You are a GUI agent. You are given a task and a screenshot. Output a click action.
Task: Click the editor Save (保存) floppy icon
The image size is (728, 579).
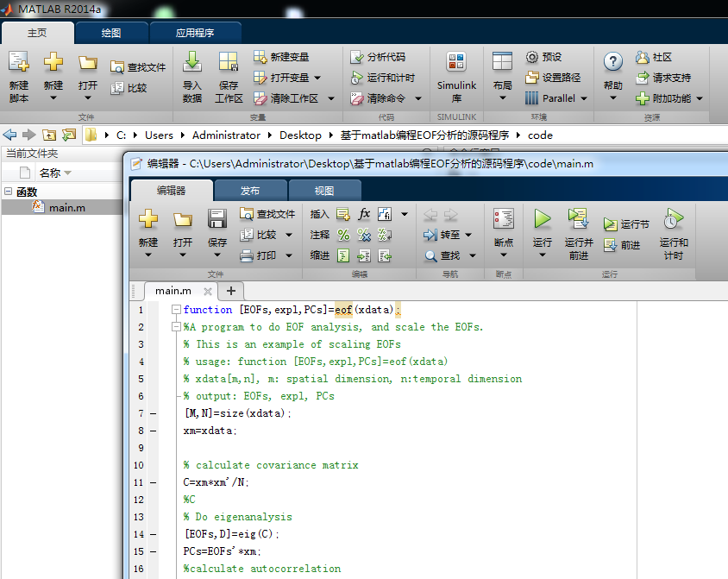point(217,218)
